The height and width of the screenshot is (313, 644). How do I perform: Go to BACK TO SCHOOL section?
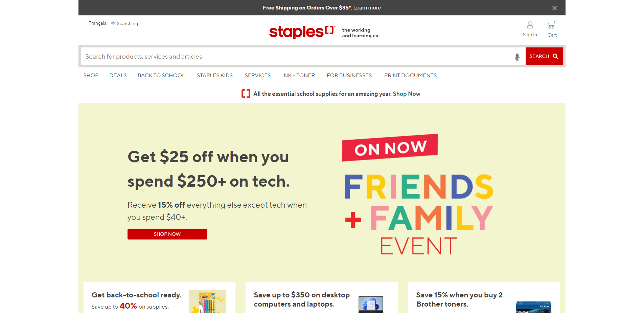pos(161,76)
